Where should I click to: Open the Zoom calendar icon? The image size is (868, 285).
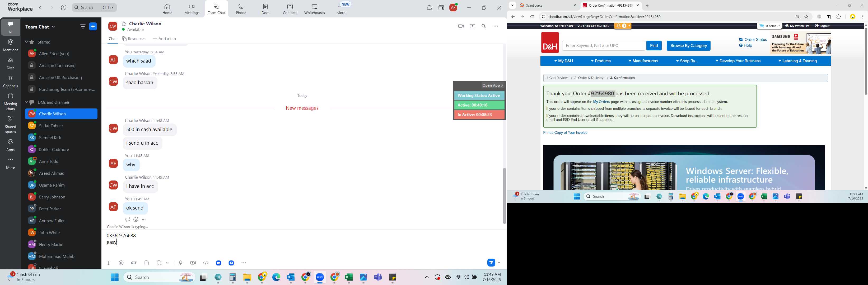441,8
